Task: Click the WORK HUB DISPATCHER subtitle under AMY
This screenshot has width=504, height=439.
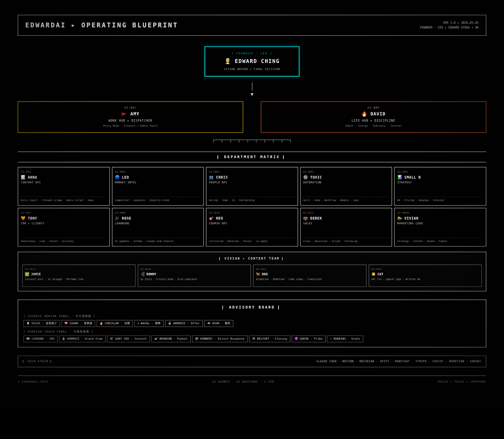Action: [130, 121]
